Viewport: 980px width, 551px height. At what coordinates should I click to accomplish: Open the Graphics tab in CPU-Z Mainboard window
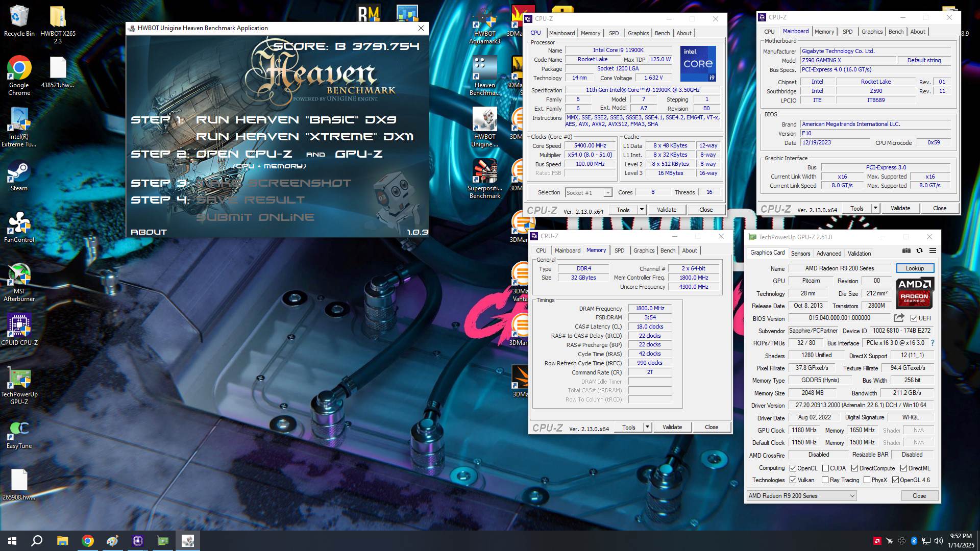(x=872, y=32)
